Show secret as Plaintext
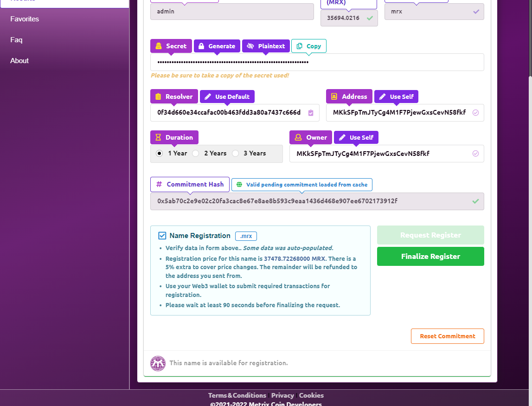Image resolution: width=532 pixels, height=406 pixels. (x=266, y=46)
